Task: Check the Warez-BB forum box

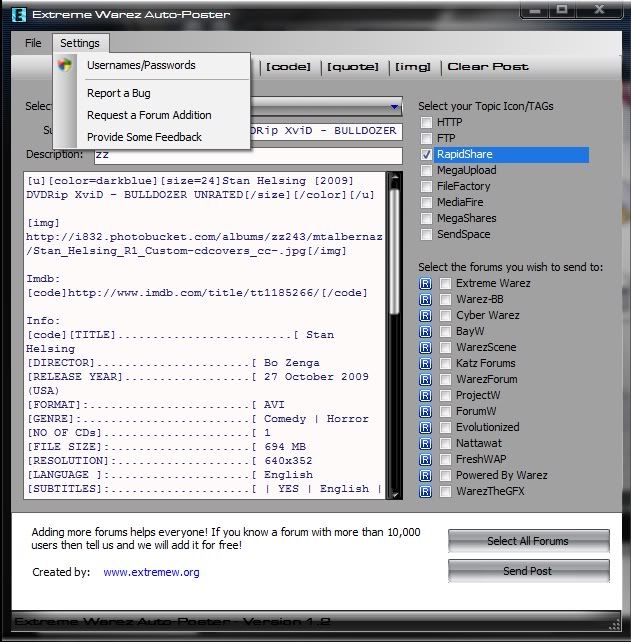Action: [x=446, y=299]
